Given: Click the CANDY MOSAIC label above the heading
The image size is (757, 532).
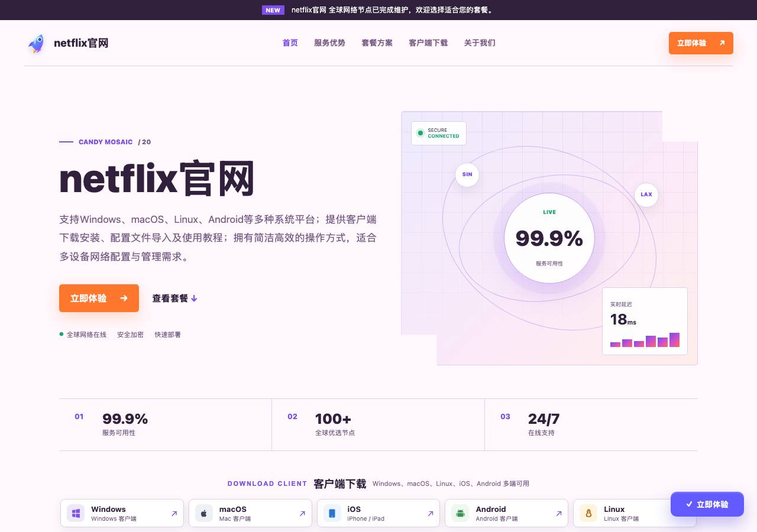Looking at the screenshot, I should click(106, 142).
